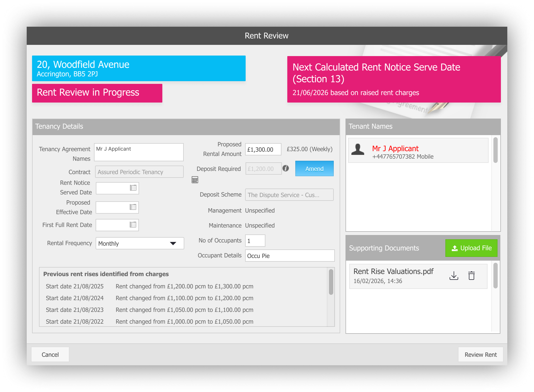Click the deposit info icon

tap(286, 168)
